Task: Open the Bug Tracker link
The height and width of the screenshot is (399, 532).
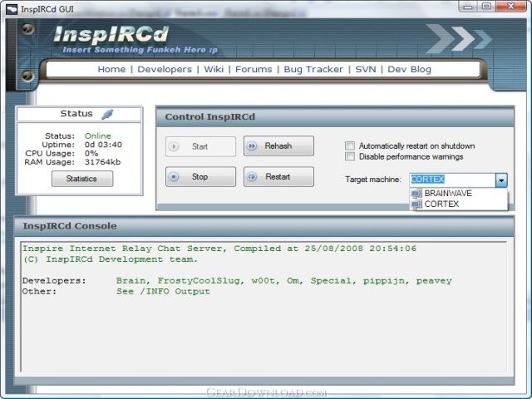Action: (313, 69)
